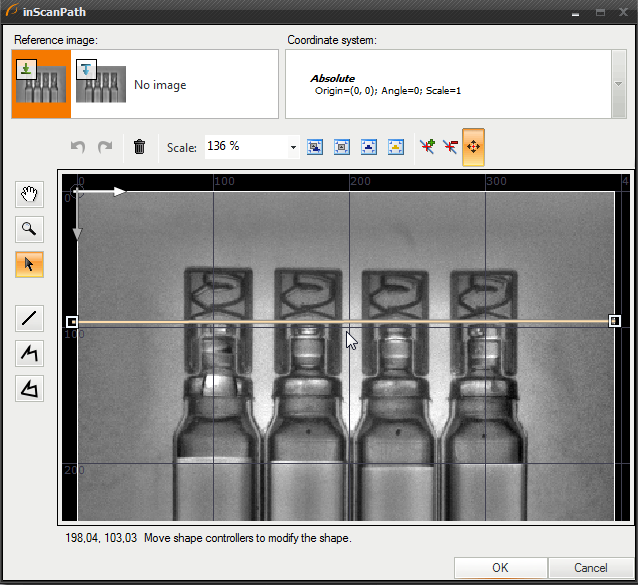
Task: Toggle the orange move shape button
Action: tap(474, 147)
